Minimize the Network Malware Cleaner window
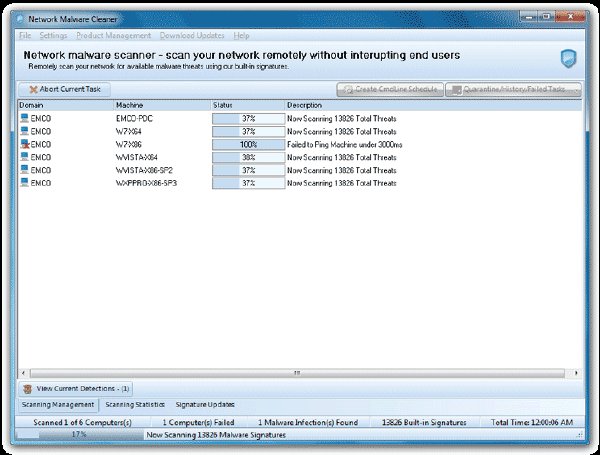Image resolution: width=600 pixels, height=455 pixels. pyautogui.click(x=528, y=17)
